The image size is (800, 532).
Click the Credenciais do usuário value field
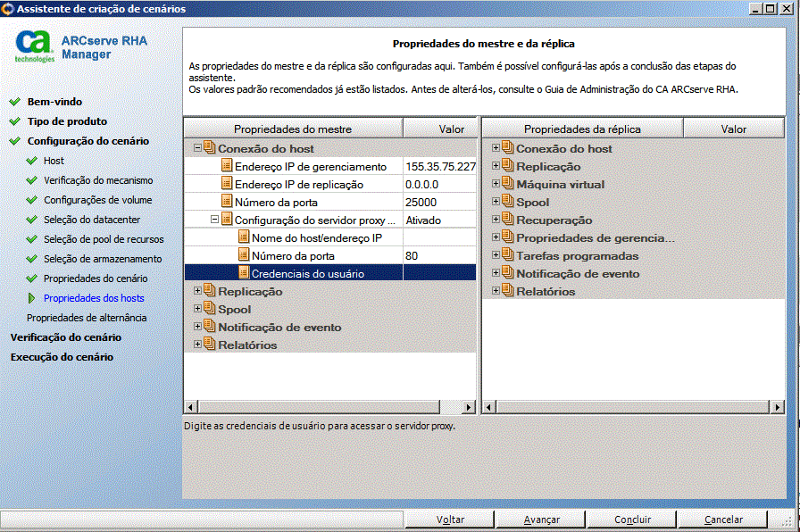(439, 273)
